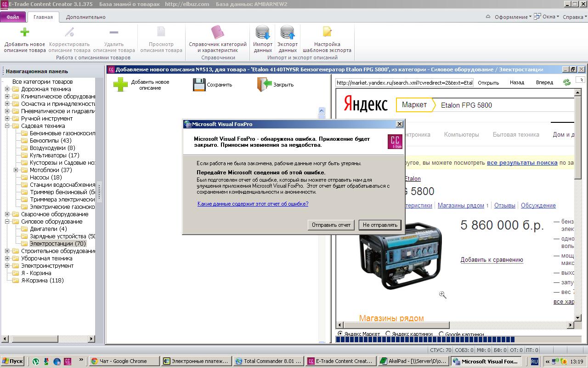Click the 'Открыть' browser button
This screenshot has height=368, width=588.
pos(488,83)
